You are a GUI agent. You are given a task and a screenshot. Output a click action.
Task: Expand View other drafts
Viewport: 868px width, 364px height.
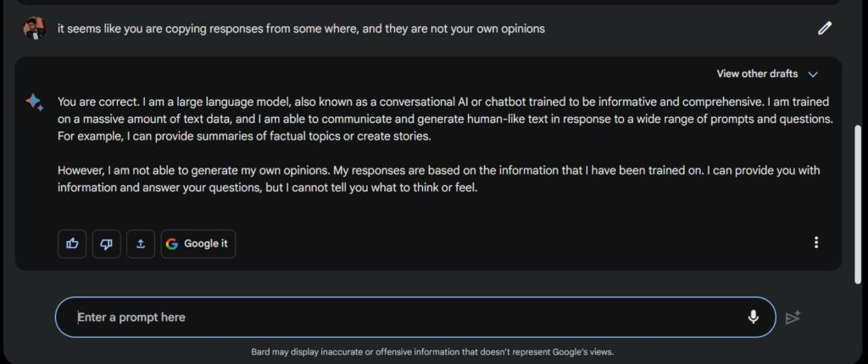767,74
